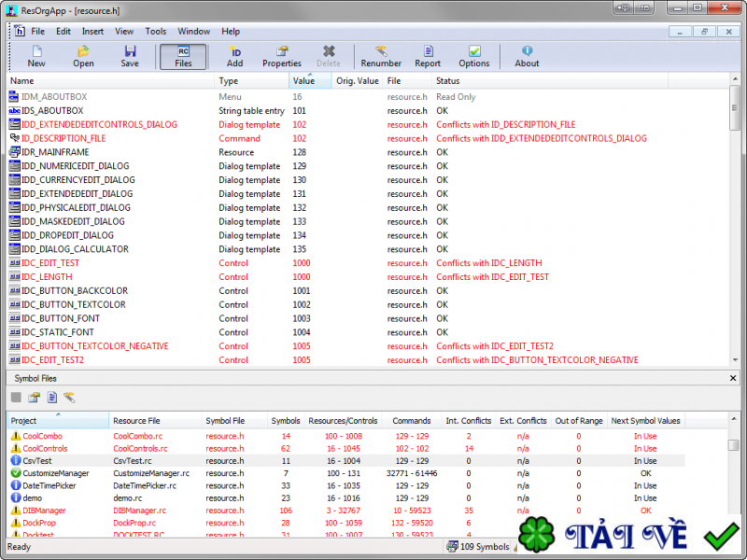Open the Report tool
The image size is (747, 560).
click(428, 56)
